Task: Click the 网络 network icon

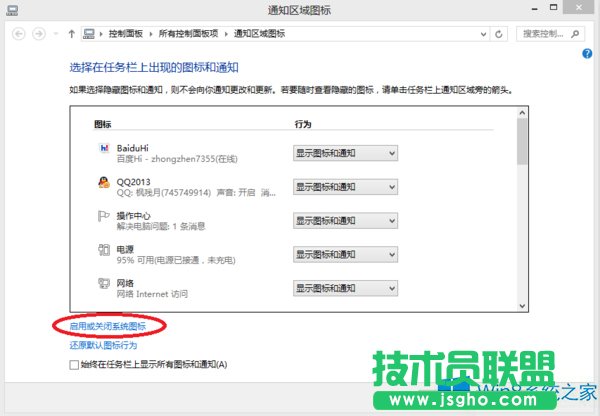Action: pos(104,284)
